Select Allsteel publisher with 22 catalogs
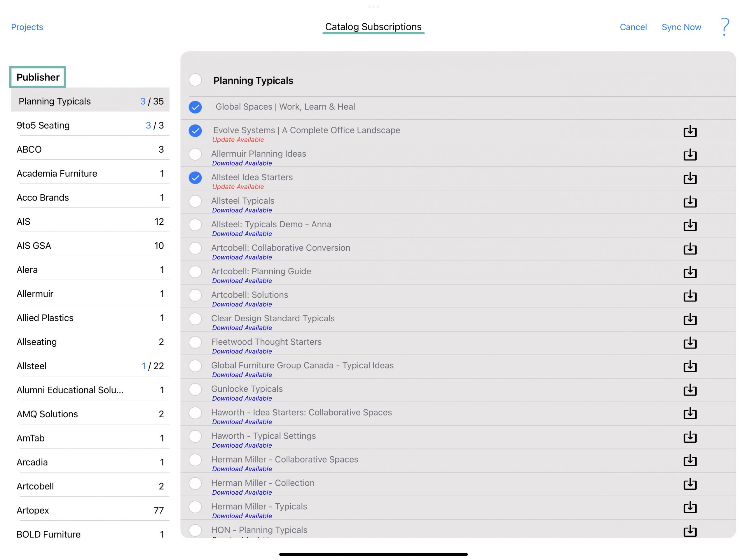Screen dimensions: 747x560 tap(90, 366)
